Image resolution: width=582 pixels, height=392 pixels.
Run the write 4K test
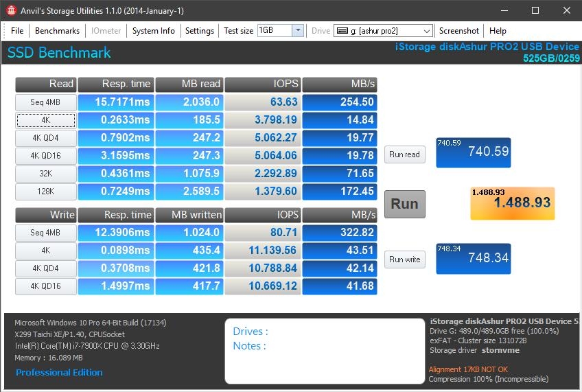pyautogui.click(x=46, y=251)
